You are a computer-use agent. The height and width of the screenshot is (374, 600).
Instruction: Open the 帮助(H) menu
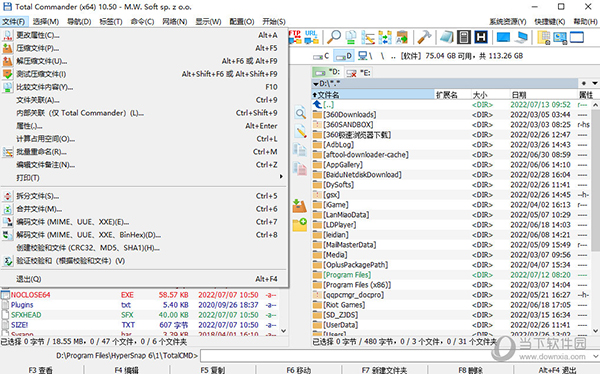click(x=585, y=21)
